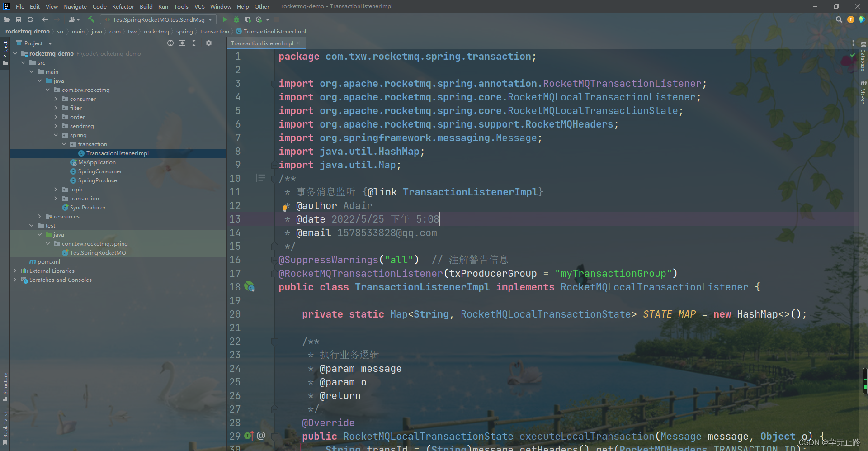Click the rocketmq-demo breadcrumb
This screenshot has height=451, width=868.
(28, 31)
